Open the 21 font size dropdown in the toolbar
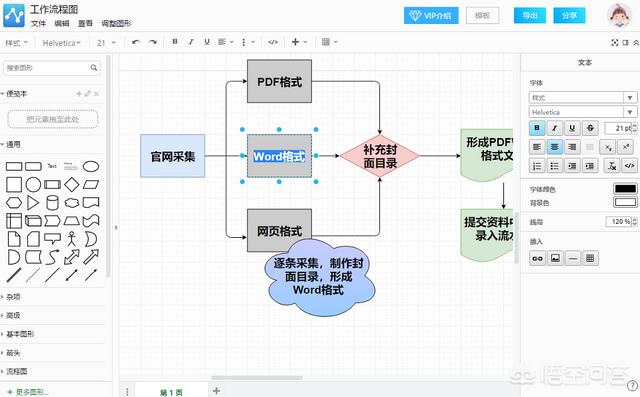The width and height of the screenshot is (640, 397). click(x=106, y=43)
